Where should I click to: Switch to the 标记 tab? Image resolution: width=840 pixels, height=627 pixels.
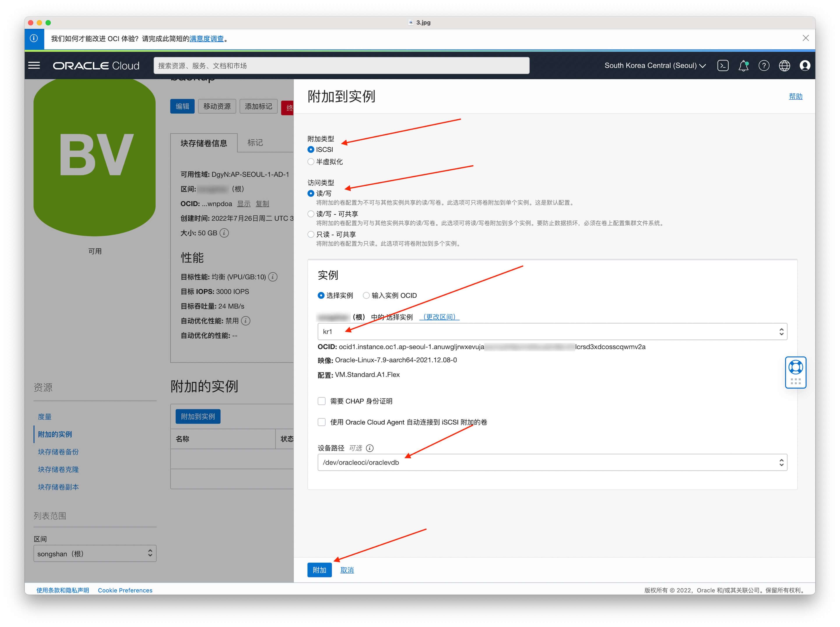coord(255,143)
